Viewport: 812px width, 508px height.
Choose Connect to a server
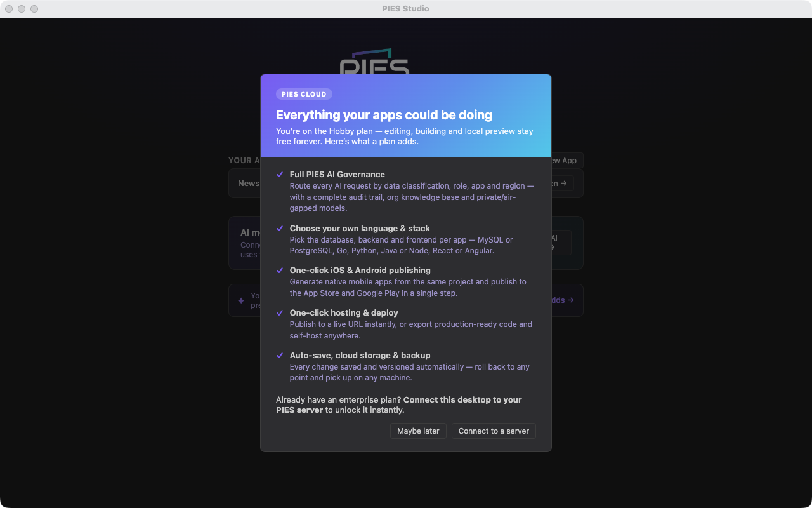[x=494, y=431]
